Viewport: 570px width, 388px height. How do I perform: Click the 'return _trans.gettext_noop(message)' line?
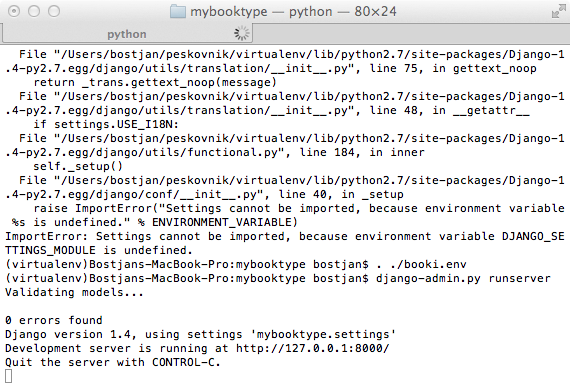[x=155, y=83]
